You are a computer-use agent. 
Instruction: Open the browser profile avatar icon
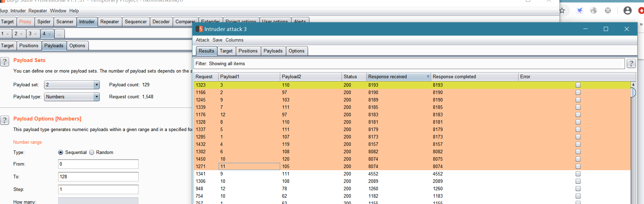pyautogui.click(x=627, y=10)
